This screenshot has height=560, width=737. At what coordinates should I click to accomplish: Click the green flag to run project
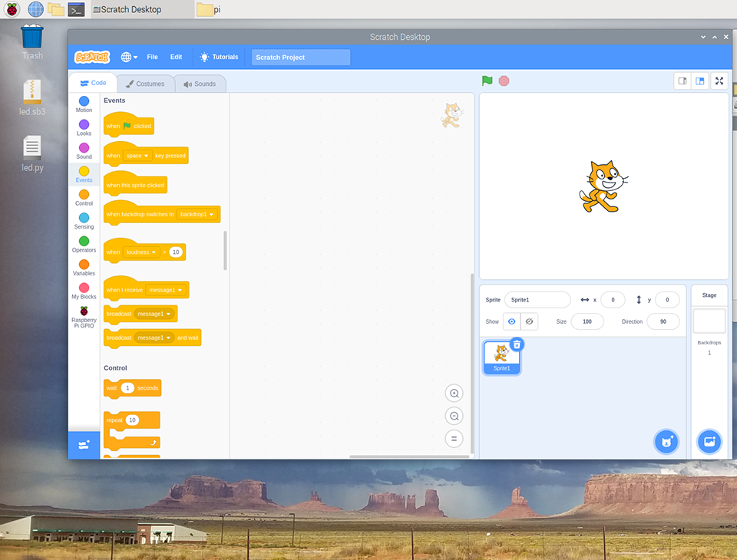pos(487,81)
